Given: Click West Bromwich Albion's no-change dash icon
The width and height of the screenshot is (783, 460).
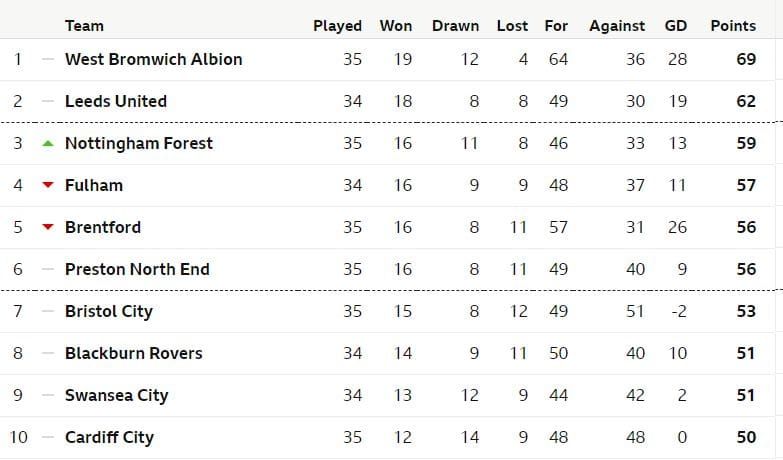Looking at the screenshot, I should [x=48, y=59].
